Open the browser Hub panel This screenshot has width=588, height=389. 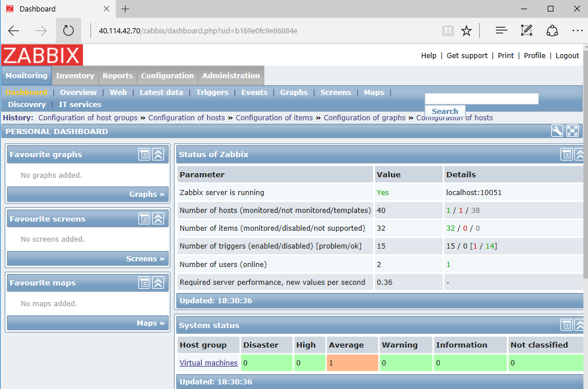pos(501,30)
